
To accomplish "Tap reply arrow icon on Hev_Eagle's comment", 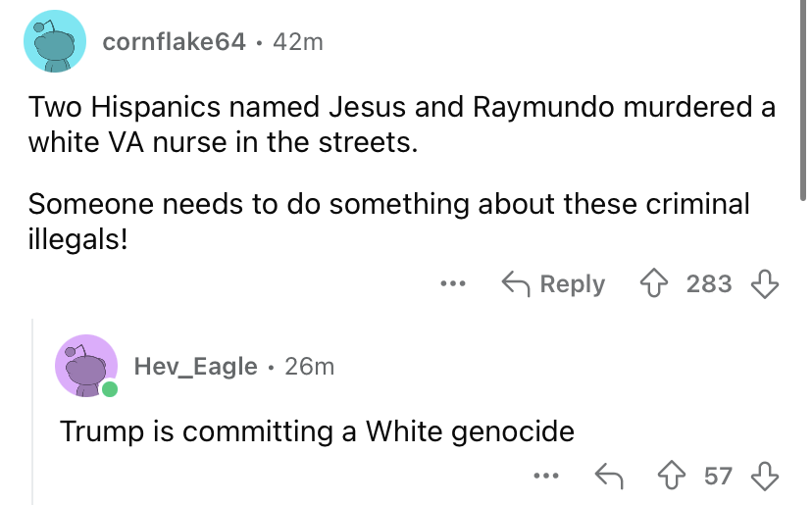I will click(609, 477).
